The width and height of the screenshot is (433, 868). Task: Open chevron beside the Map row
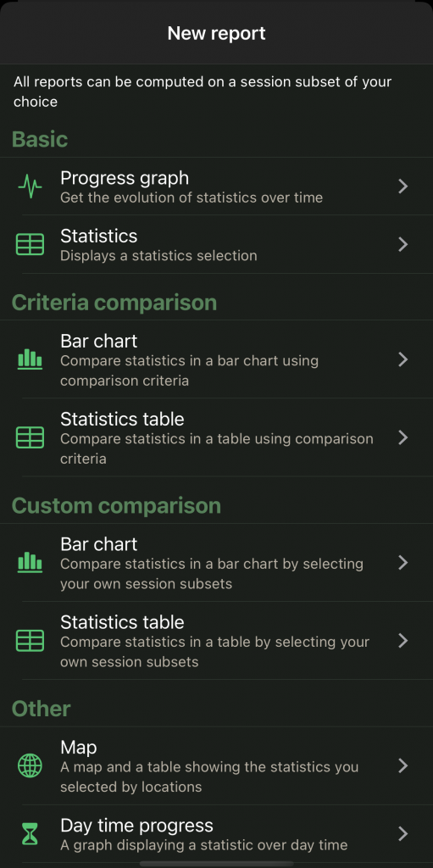point(403,766)
